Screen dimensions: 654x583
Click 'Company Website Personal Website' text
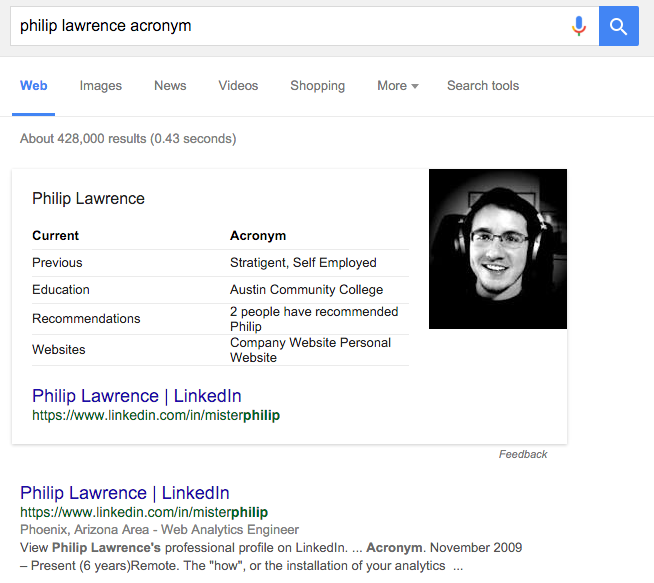tap(311, 350)
